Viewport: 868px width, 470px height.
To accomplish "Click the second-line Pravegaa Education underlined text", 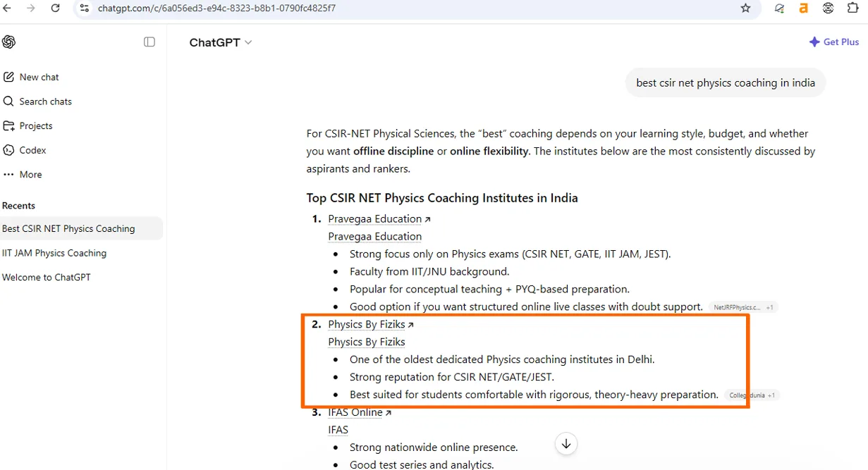I will point(375,237).
